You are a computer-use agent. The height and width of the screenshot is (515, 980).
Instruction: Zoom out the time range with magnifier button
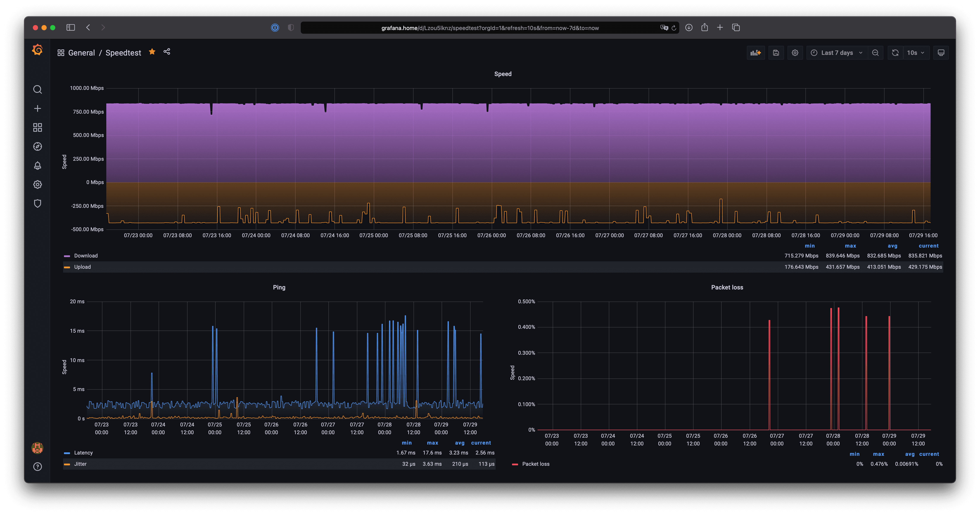click(875, 52)
